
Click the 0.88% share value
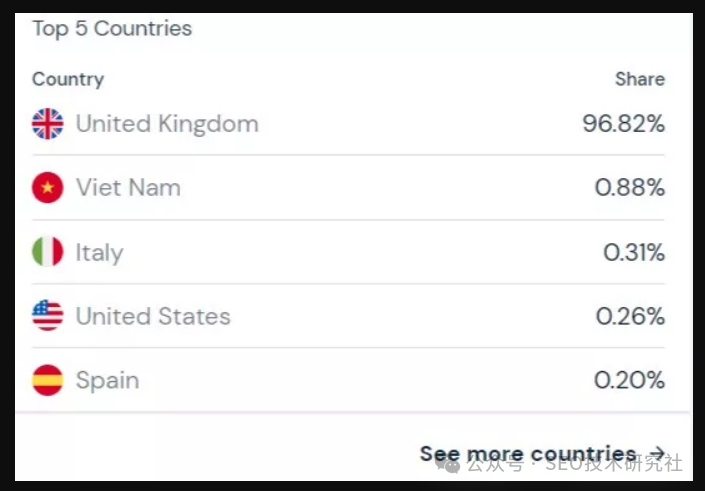630,188
